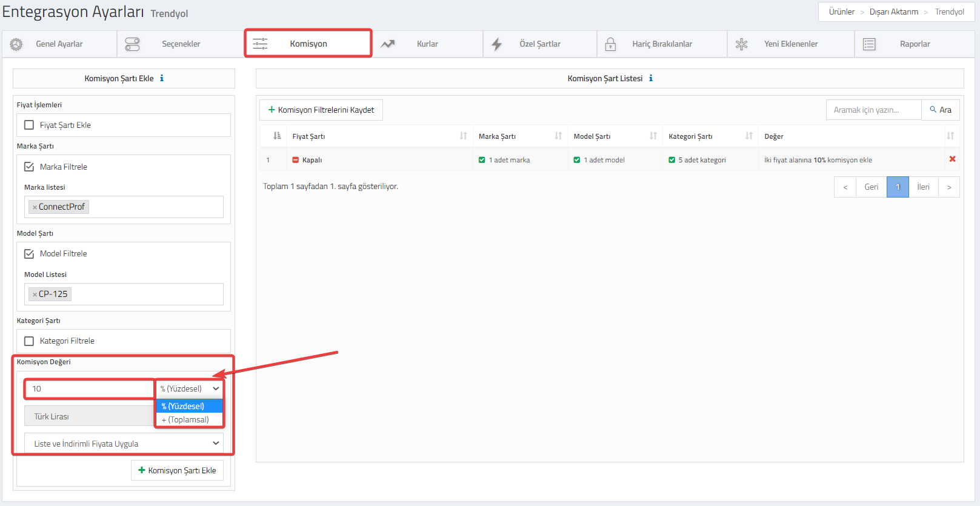980x506 pixels.
Task: Delete the commission row with red X
Action: [952, 159]
